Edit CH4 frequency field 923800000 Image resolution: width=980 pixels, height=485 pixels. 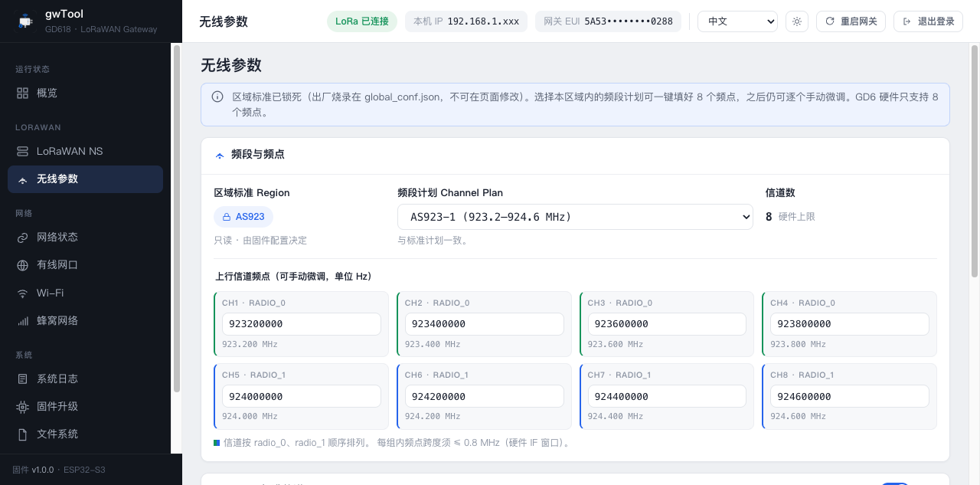[x=850, y=324]
